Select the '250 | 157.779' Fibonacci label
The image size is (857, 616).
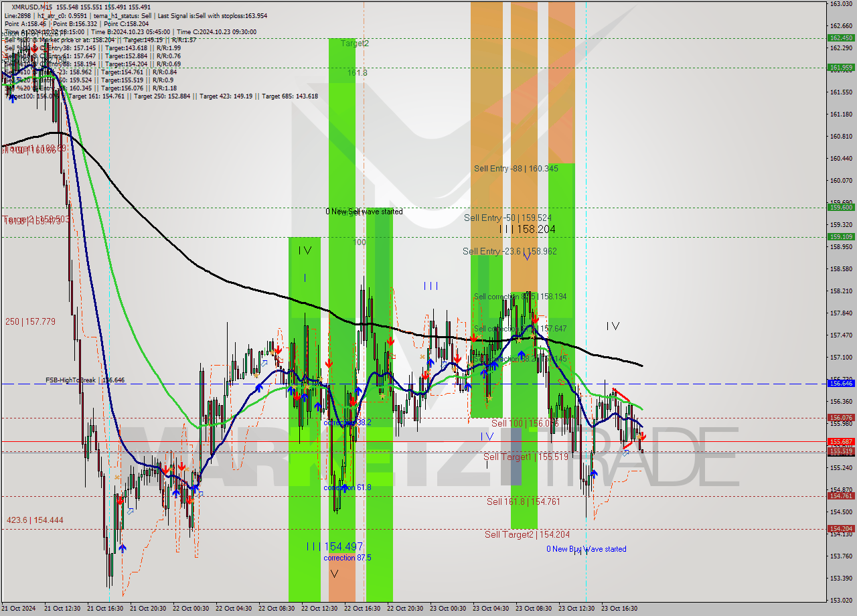pos(30,322)
